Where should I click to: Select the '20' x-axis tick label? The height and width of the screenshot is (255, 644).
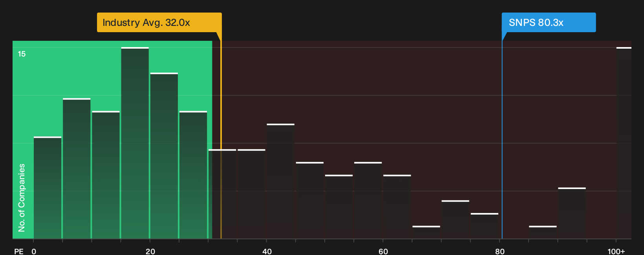[x=150, y=251]
